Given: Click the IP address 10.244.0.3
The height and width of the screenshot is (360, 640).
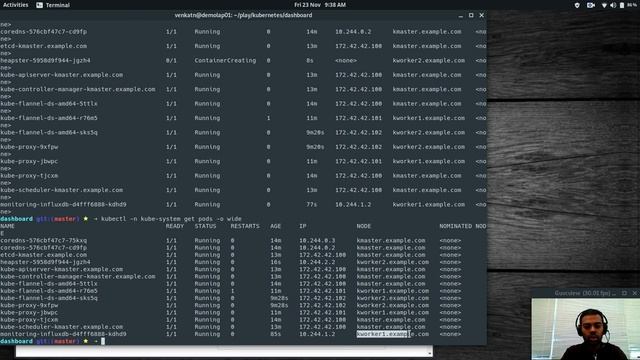Looking at the screenshot, I should pos(317,240).
